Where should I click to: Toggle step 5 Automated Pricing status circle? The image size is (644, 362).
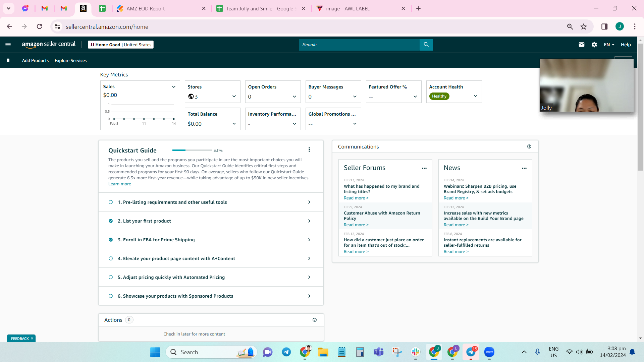(111, 277)
